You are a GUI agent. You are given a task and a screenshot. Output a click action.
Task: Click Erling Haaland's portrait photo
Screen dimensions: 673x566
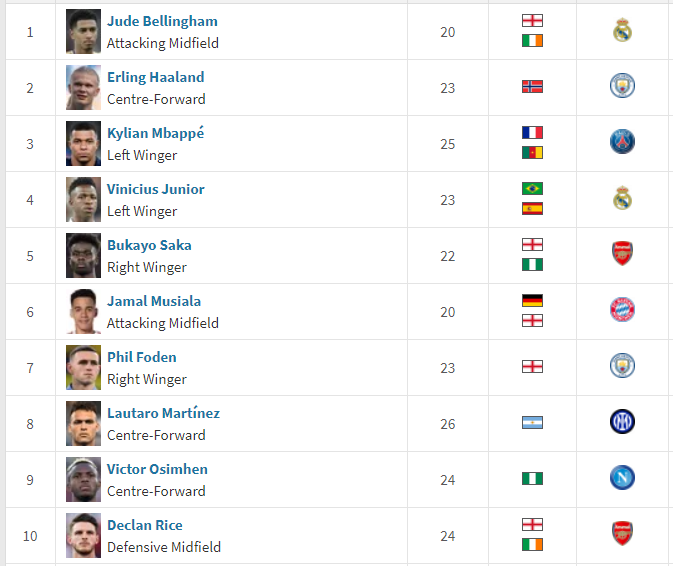(83, 88)
